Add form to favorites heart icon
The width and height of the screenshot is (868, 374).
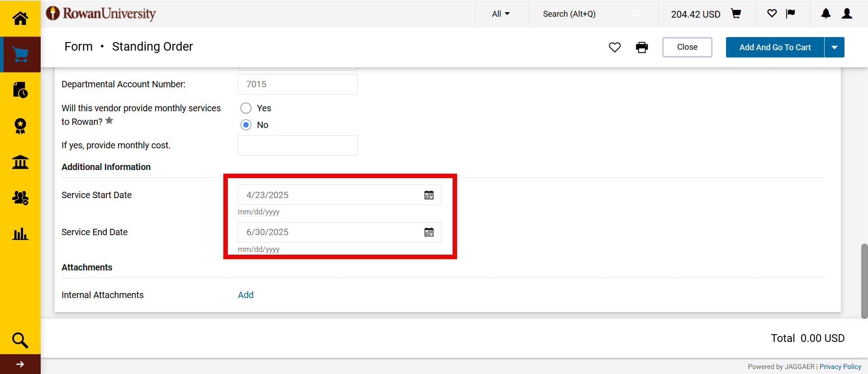coord(614,47)
